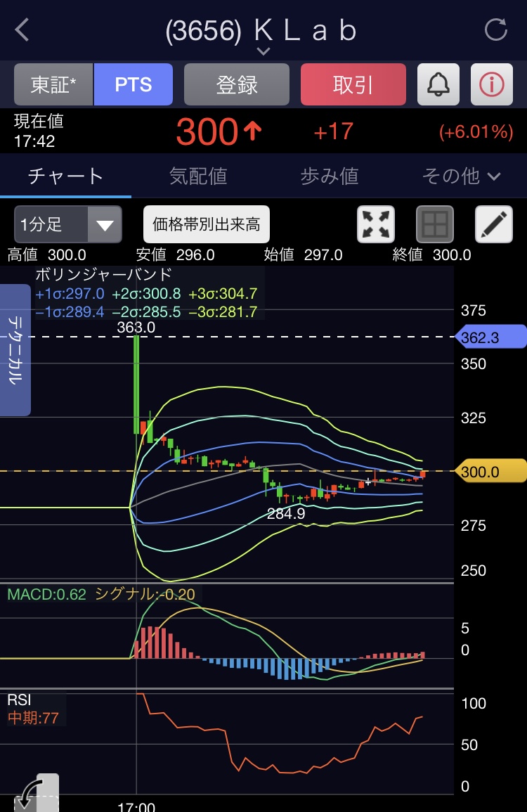Show 価格帯別出来高 on chart

207,224
